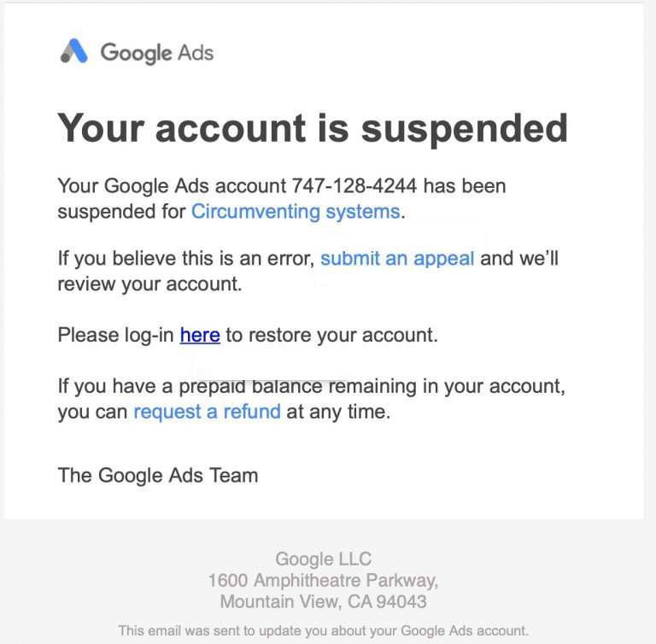656x644 pixels.
Task: Click the account number 747-128-4244
Action: (354, 185)
